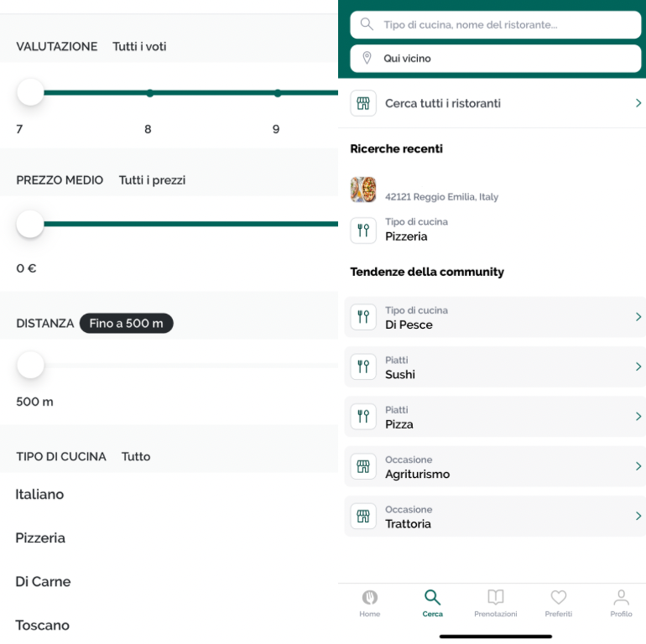
Task: Open Di Pesce row chevron
Action: [638, 317]
